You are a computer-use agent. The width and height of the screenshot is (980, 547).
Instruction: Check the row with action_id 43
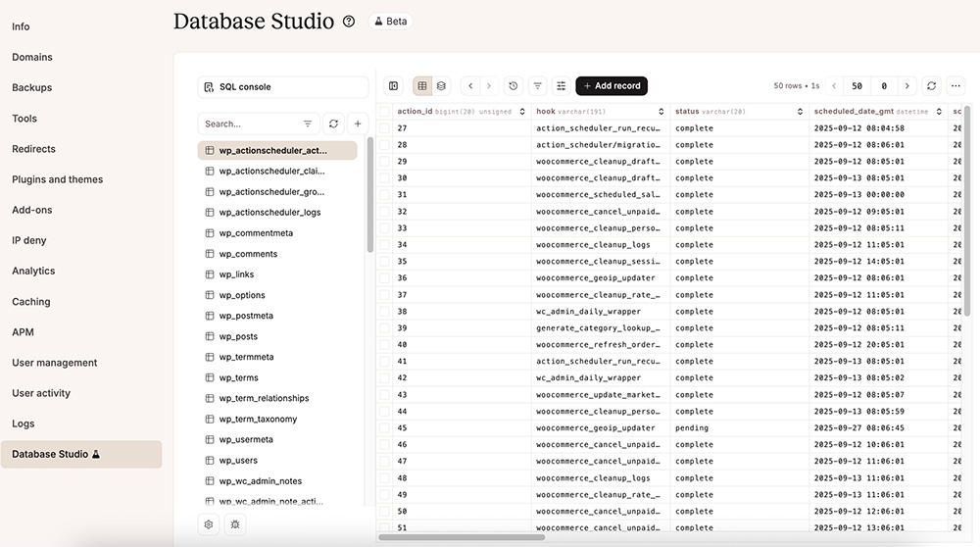[384, 394]
